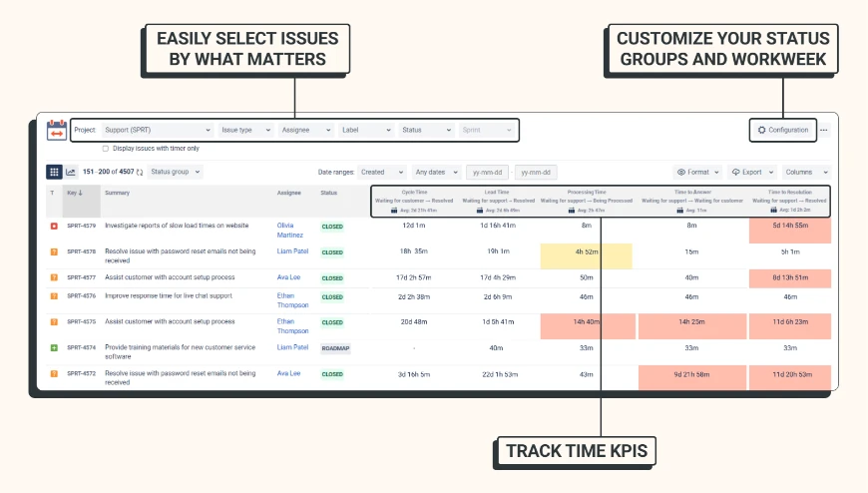Click the end date yy-mm-dd field
Screen dimensions: 868x493
[536, 173]
